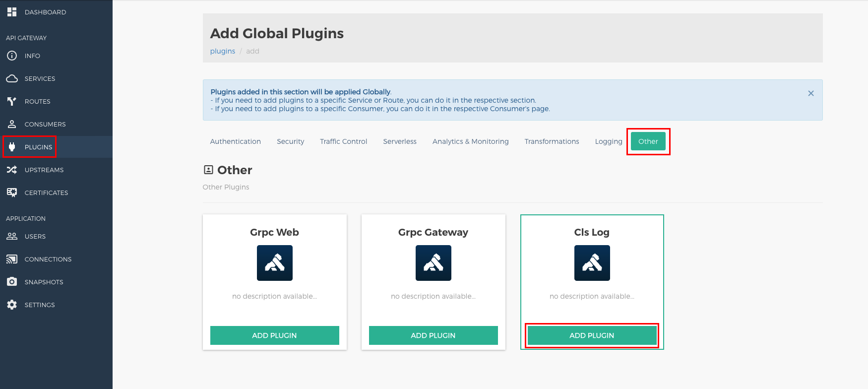Add the Grpc Gateway plugin
This screenshot has width=868, height=389.
point(434,335)
